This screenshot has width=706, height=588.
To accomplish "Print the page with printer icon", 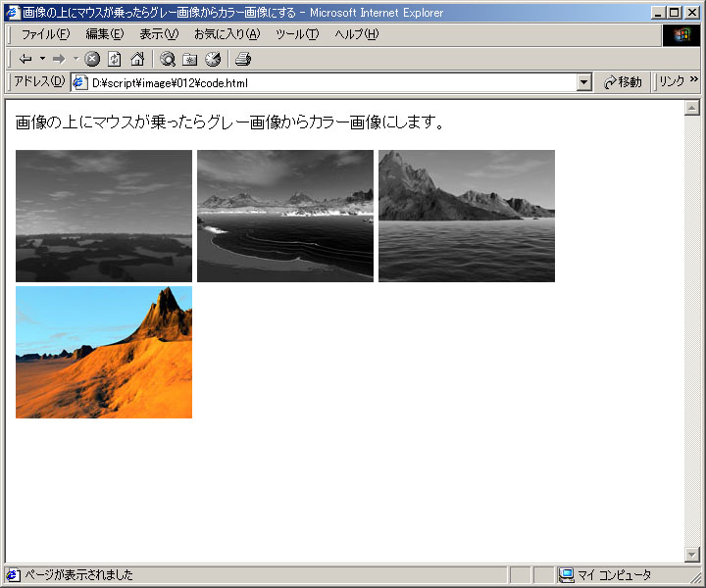I will click(x=243, y=59).
